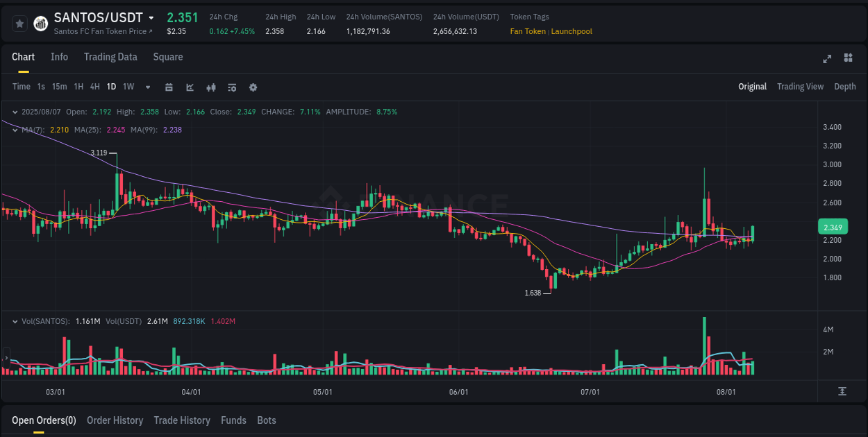Switch chart to Trading View mode
This screenshot has width=868, height=437.
800,87
